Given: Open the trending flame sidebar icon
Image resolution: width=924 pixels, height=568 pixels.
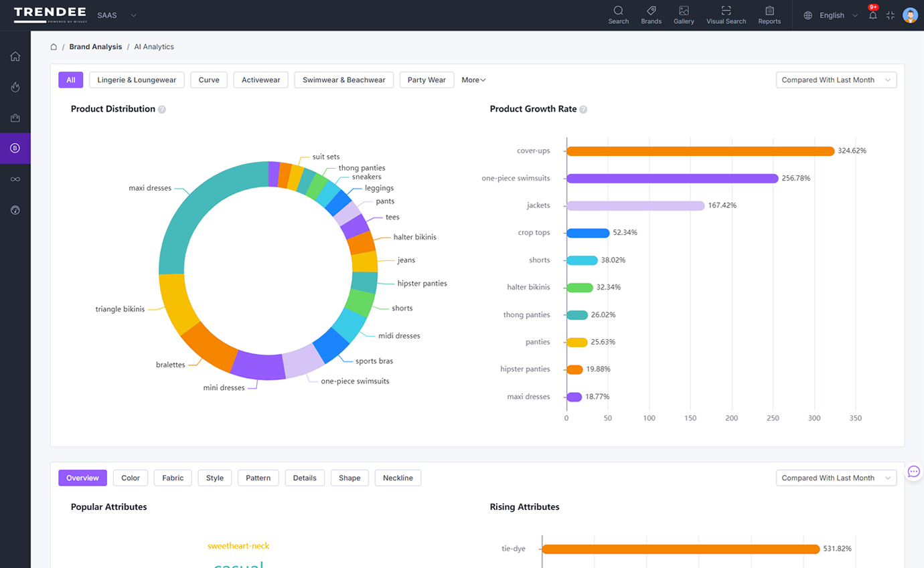Looking at the screenshot, I should pyautogui.click(x=15, y=87).
